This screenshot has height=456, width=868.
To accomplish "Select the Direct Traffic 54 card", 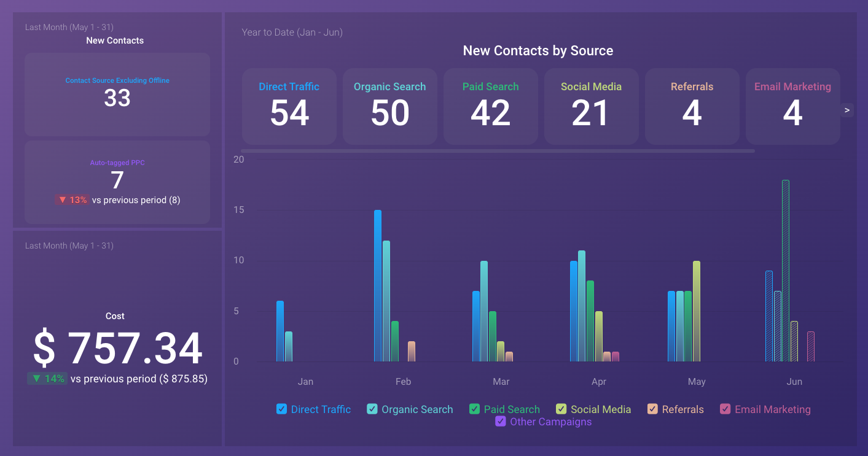I will coord(289,106).
